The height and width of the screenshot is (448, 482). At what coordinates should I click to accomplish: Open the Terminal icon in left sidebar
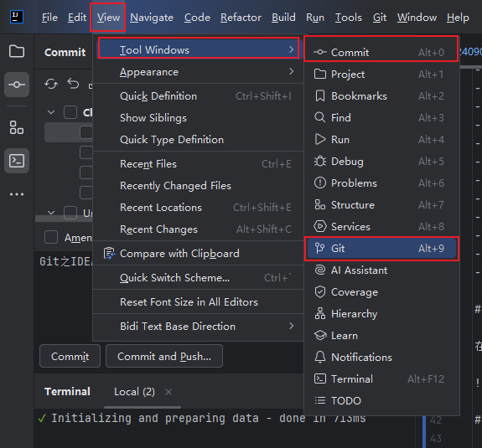(17, 161)
